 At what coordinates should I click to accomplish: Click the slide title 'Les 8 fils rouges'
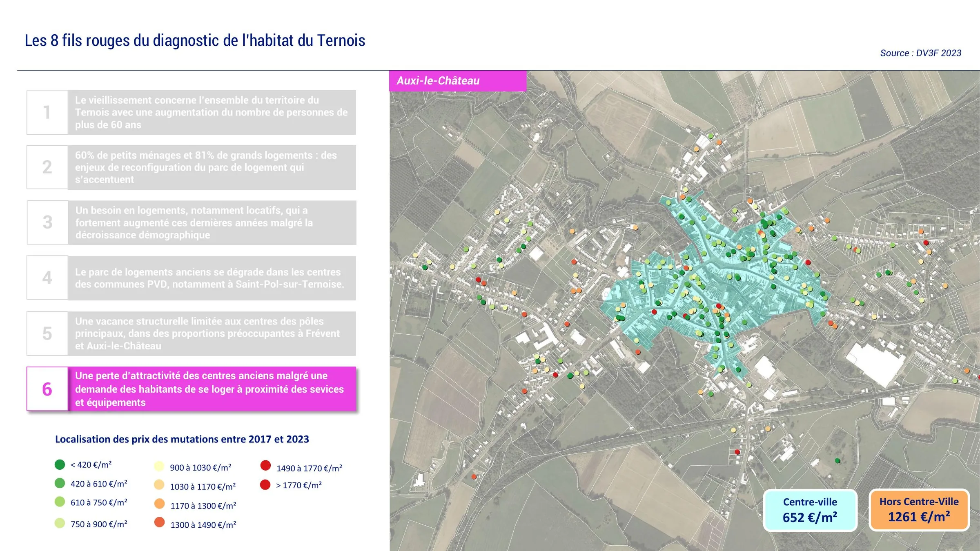pos(195,40)
